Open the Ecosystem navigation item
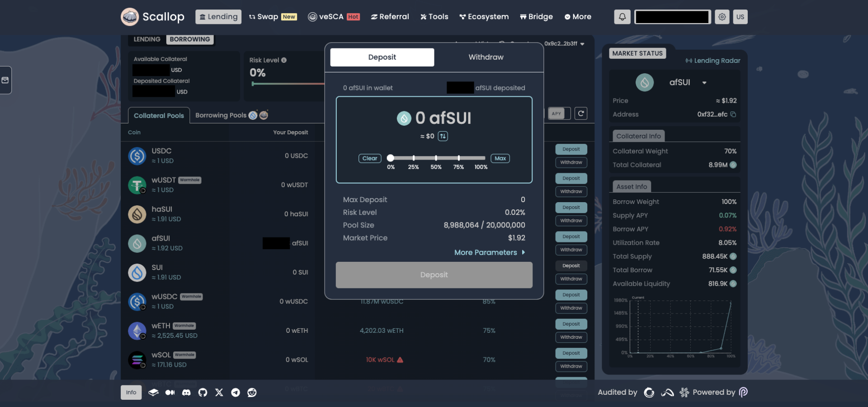 point(484,17)
